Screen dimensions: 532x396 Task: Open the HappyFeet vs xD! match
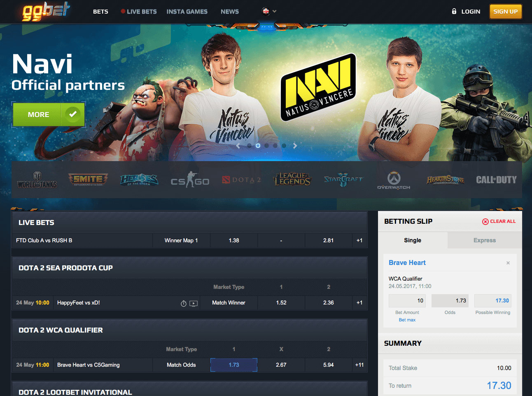(x=79, y=303)
